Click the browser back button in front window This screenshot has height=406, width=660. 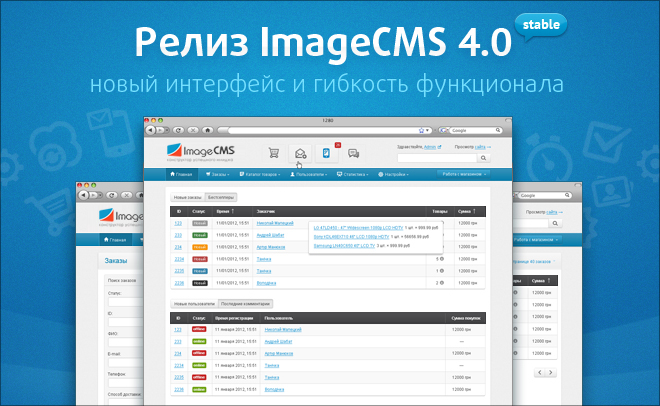coord(151,130)
